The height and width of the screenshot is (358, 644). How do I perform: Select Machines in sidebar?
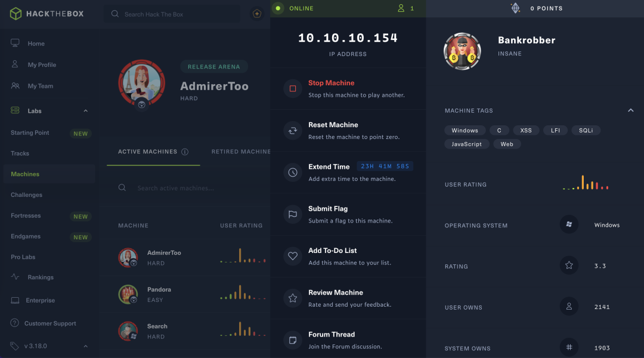pos(49,174)
